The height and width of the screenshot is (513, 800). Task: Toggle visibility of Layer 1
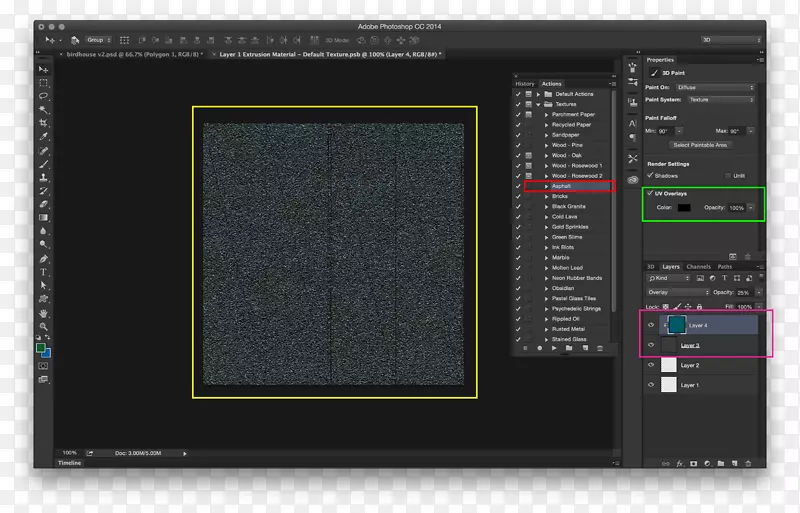pyautogui.click(x=651, y=385)
